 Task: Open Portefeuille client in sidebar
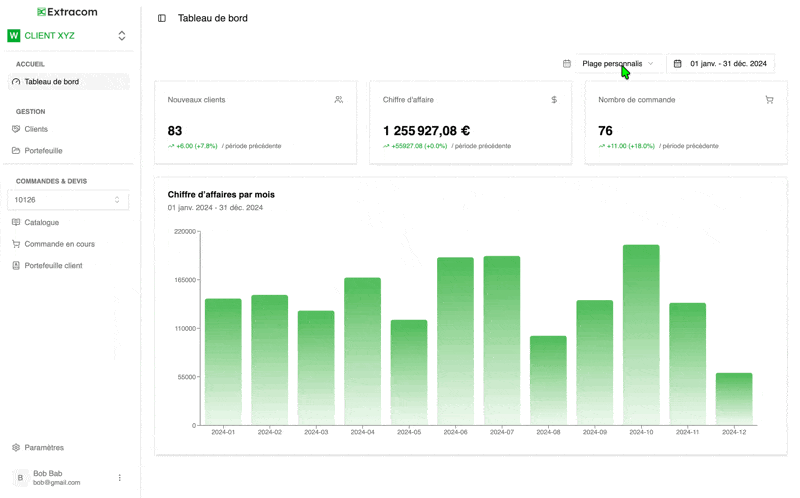[53, 266]
